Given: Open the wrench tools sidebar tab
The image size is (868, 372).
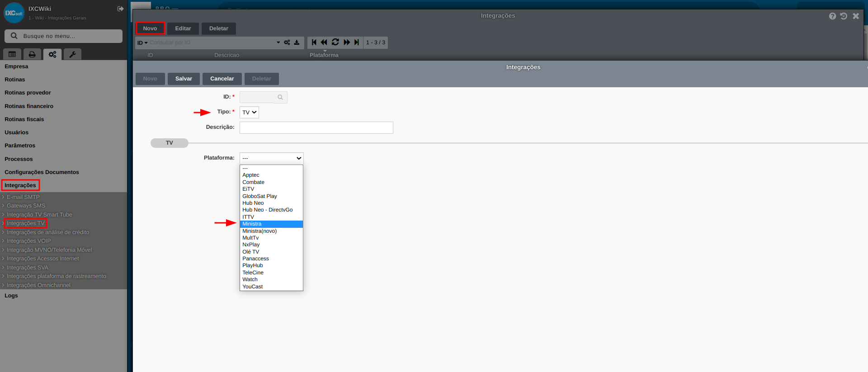Looking at the screenshot, I should 72,54.
